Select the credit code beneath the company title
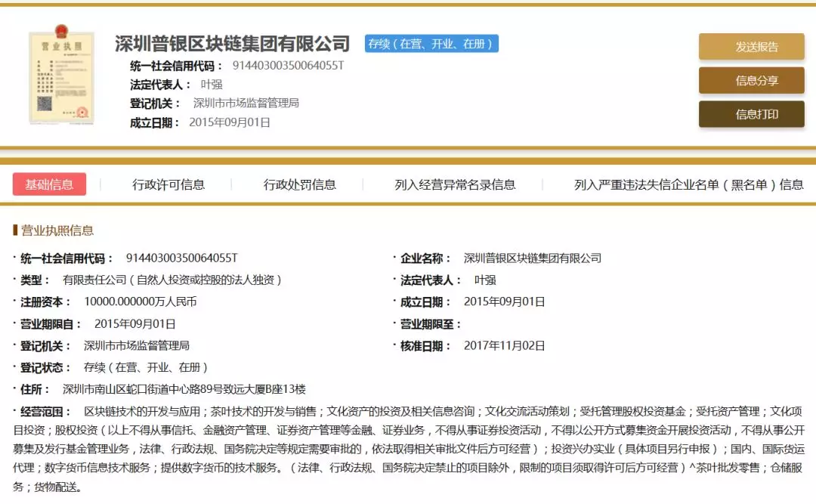 coord(288,66)
